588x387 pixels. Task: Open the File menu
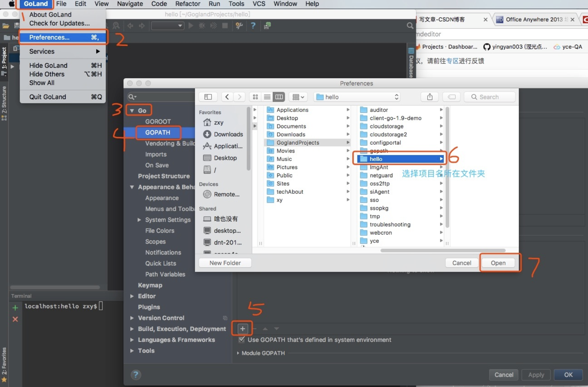(x=61, y=4)
